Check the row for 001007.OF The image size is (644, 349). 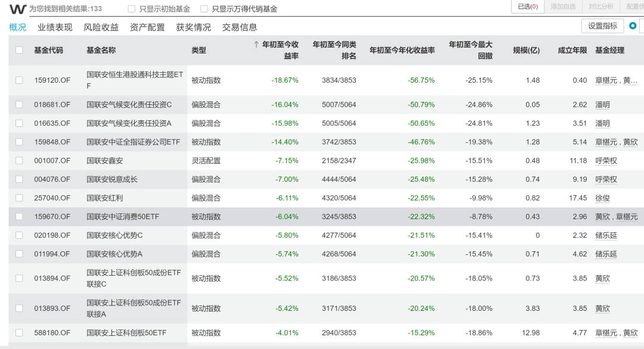click(19, 160)
